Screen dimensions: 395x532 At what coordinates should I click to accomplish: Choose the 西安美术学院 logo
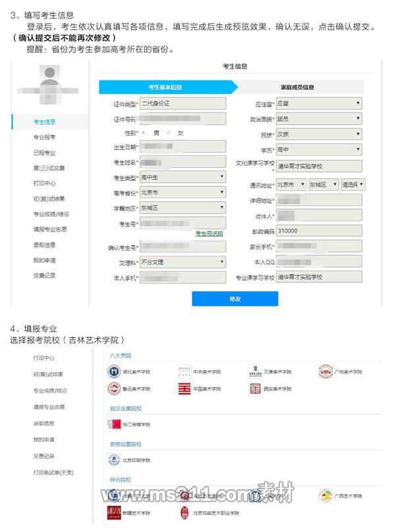tap(255, 389)
